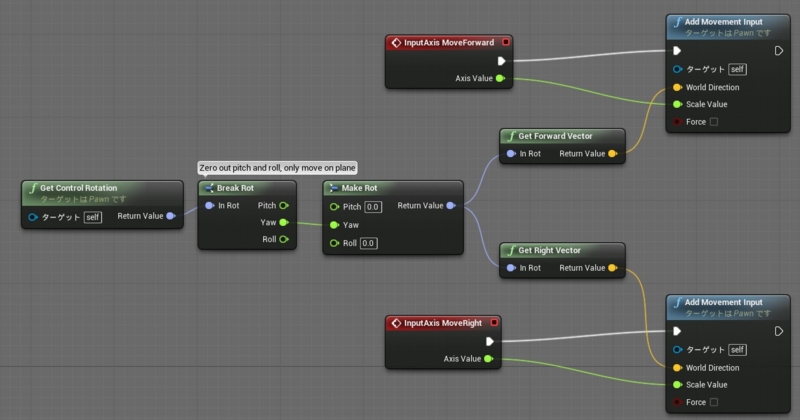This screenshot has width=800, height=420.
Task: Select the Make Rot node title
Action: tap(361, 188)
